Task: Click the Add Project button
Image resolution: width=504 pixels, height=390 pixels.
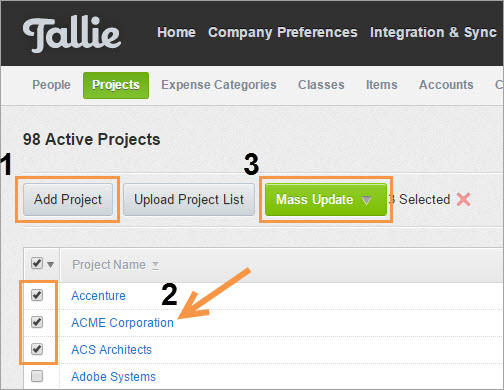Action: click(x=68, y=199)
